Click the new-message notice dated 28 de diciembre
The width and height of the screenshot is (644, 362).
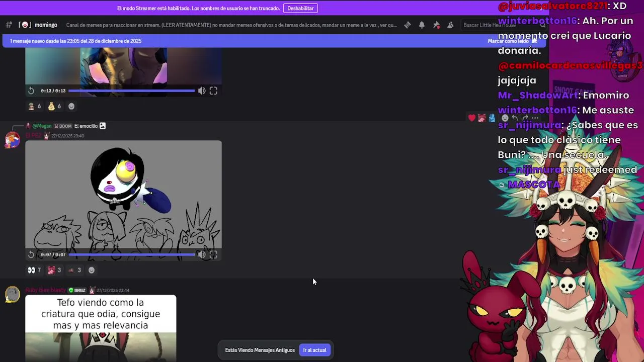[75, 41]
